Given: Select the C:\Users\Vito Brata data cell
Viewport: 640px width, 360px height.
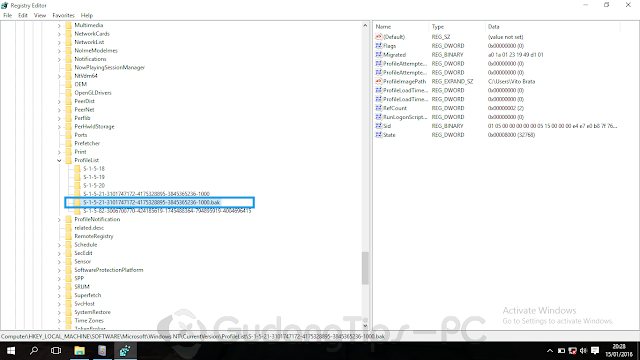Looking at the screenshot, I should [x=511, y=82].
